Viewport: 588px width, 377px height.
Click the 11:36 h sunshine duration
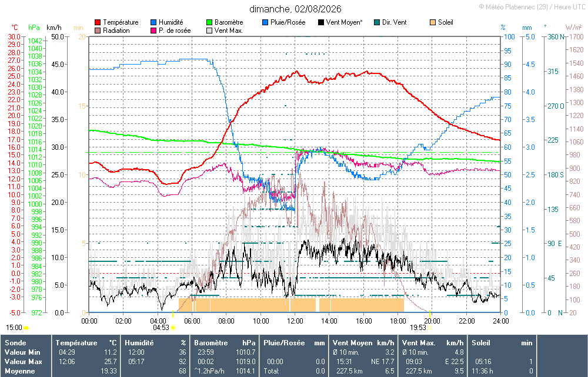(482, 371)
